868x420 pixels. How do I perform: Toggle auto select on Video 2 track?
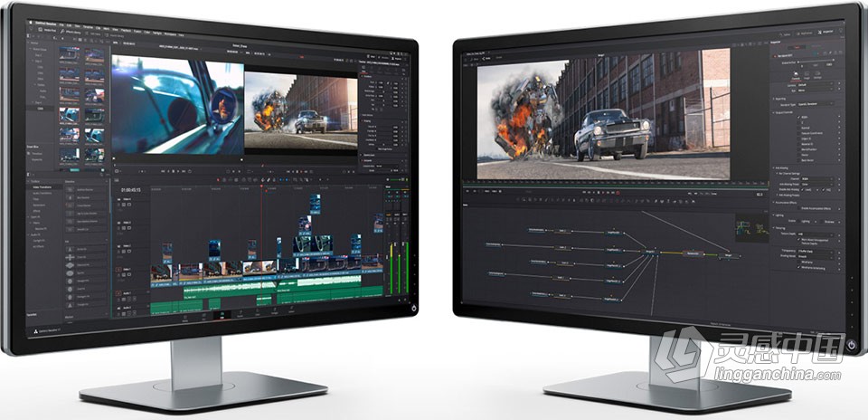124,251
